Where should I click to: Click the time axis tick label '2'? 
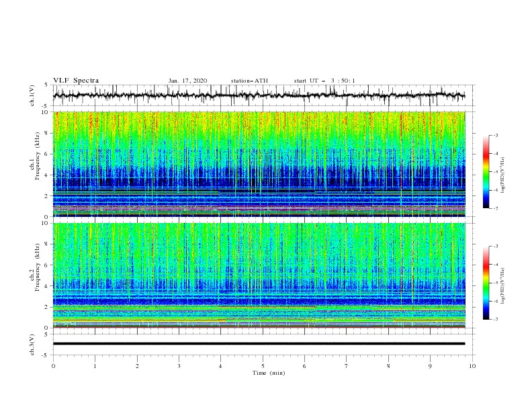(137, 366)
